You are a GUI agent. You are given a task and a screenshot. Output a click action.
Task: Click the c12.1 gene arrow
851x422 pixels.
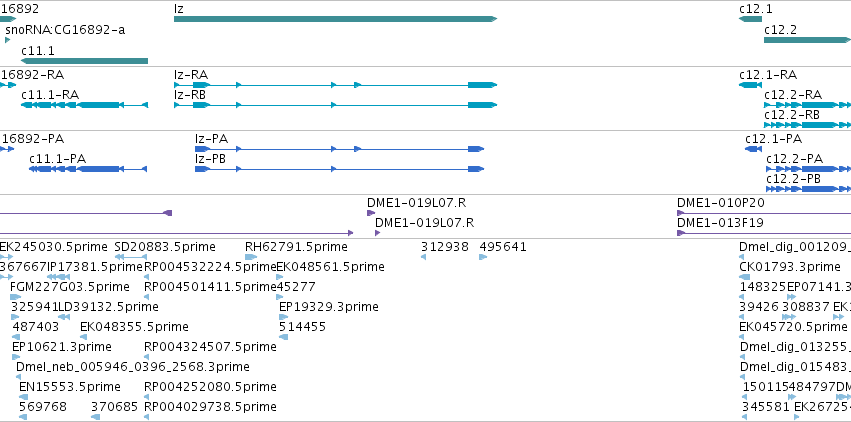pos(750,19)
